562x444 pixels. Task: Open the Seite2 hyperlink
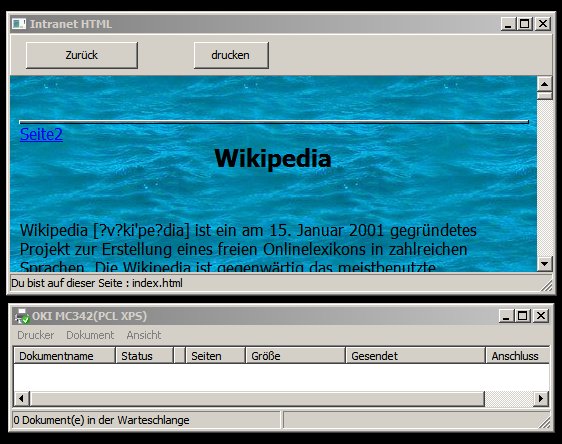(x=41, y=134)
